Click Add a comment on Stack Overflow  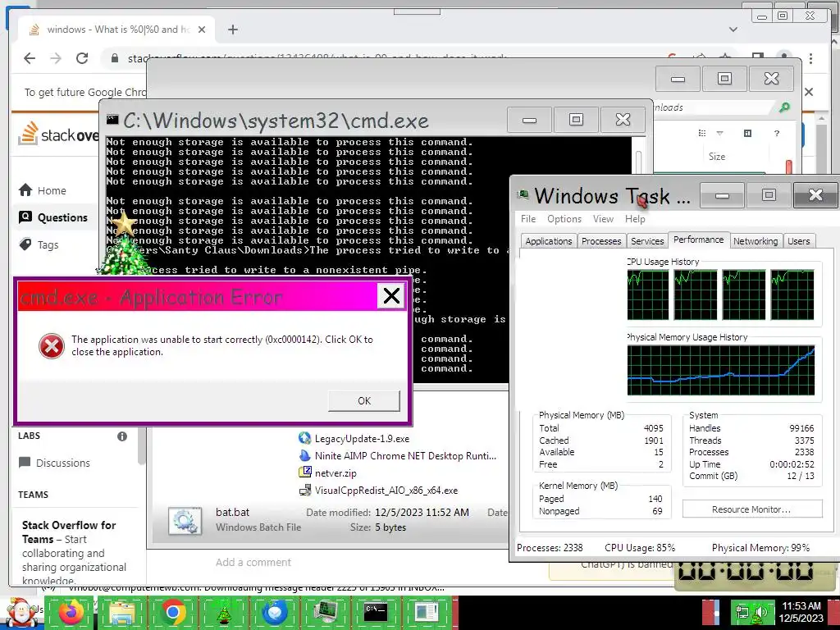coord(253,562)
